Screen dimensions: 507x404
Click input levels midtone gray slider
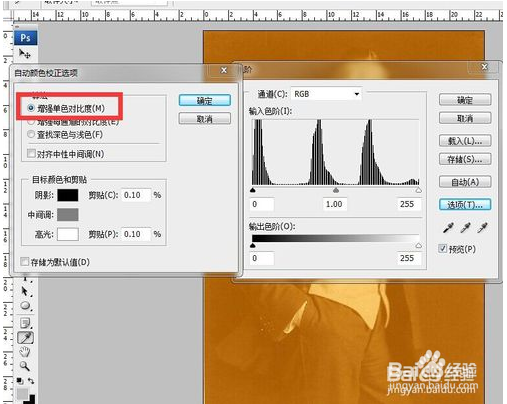(336, 190)
